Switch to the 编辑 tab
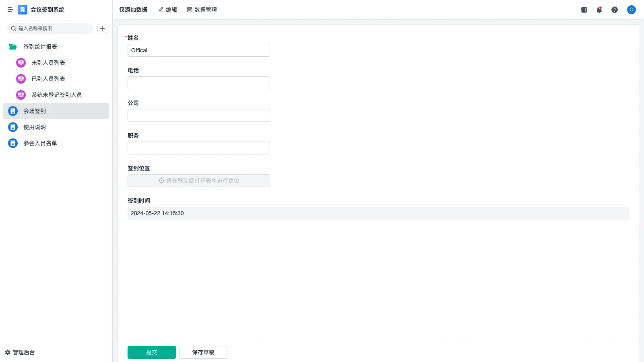Viewport: 644px width, 362px height. (x=167, y=10)
